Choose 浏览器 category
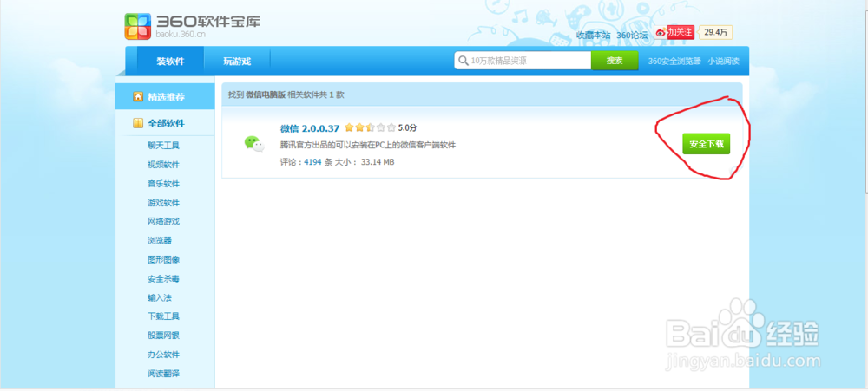 160,240
